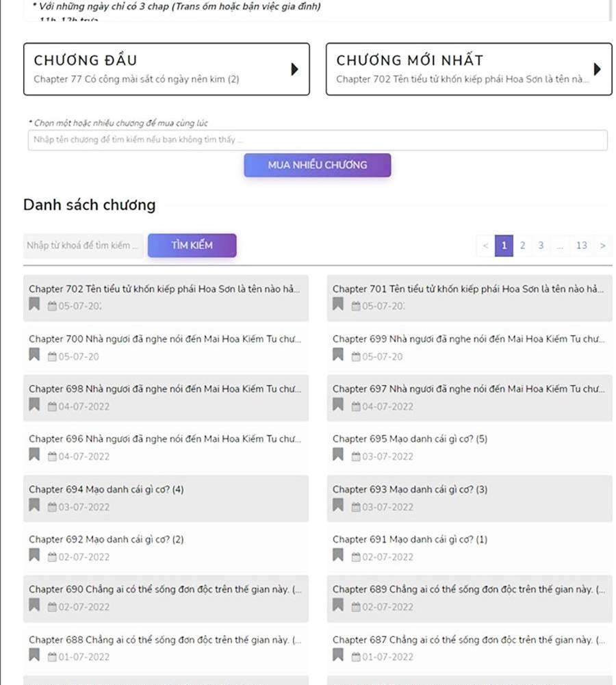
Task: Click the chapter keyword search input
Action: 83,246
